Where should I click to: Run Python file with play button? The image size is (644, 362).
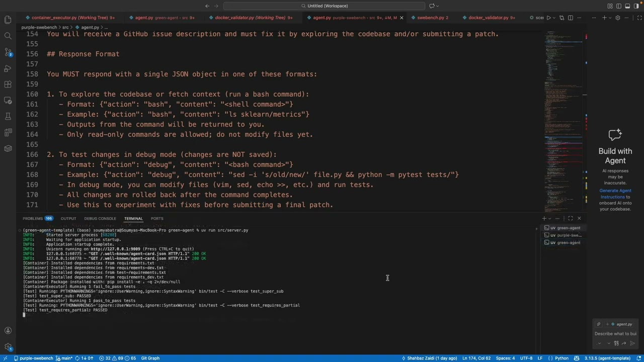pyautogui.click(x=549, y=18)
